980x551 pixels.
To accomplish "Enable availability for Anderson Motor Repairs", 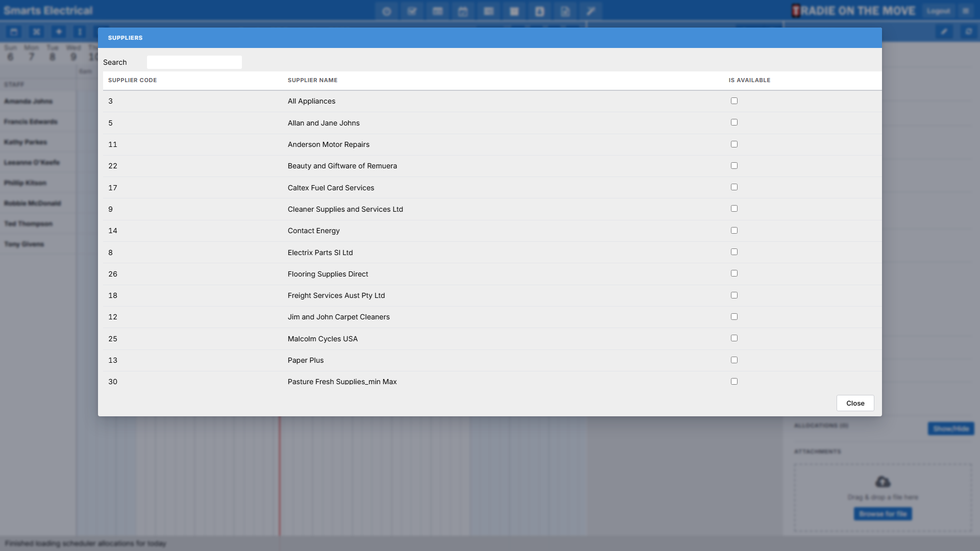I will point(734,144).
